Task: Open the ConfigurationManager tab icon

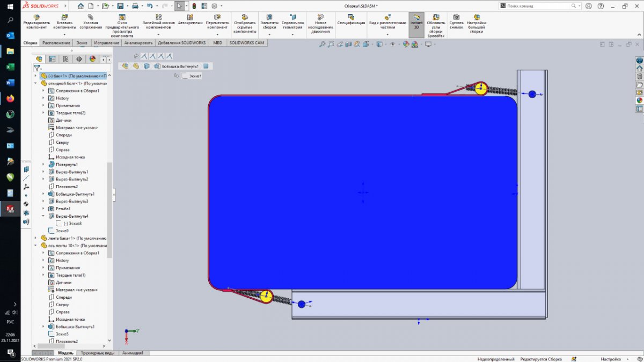Action: tap(65, 59)
